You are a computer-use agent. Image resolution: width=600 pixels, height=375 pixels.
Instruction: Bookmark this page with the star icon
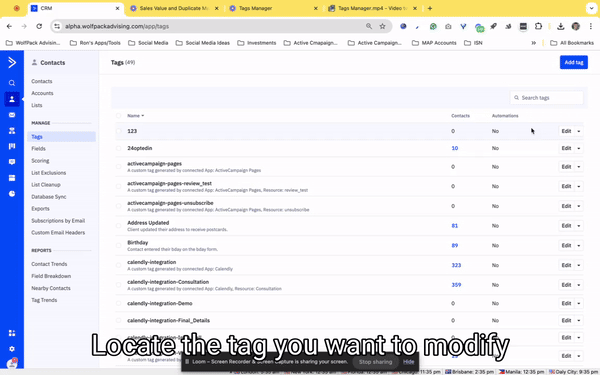(382, 26)
